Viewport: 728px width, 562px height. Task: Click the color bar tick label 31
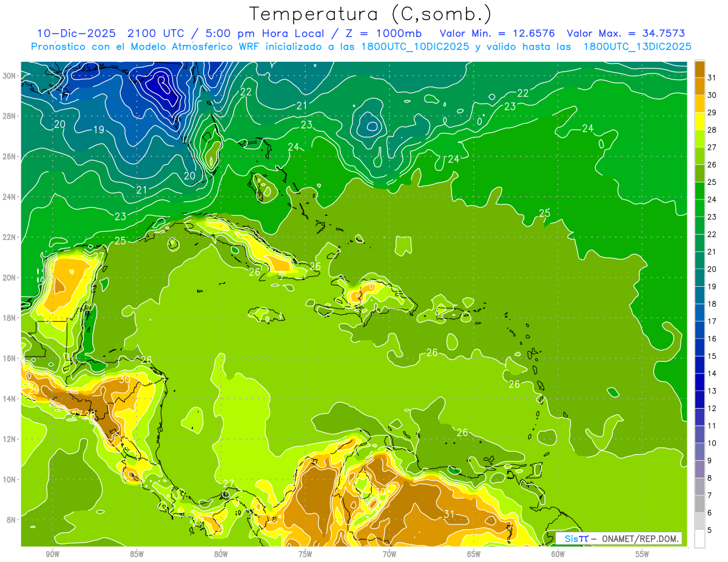point(712,78)
